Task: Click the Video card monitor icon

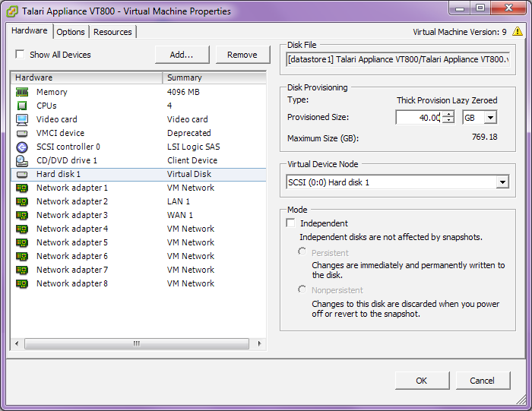Action: [x=22, y=119]
